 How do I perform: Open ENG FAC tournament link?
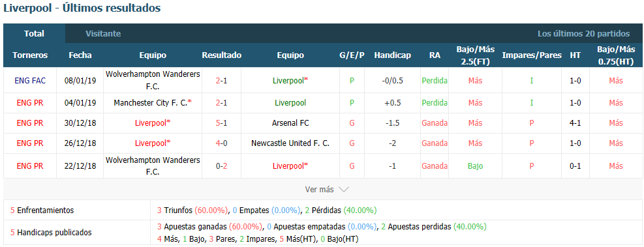[30, 81]
